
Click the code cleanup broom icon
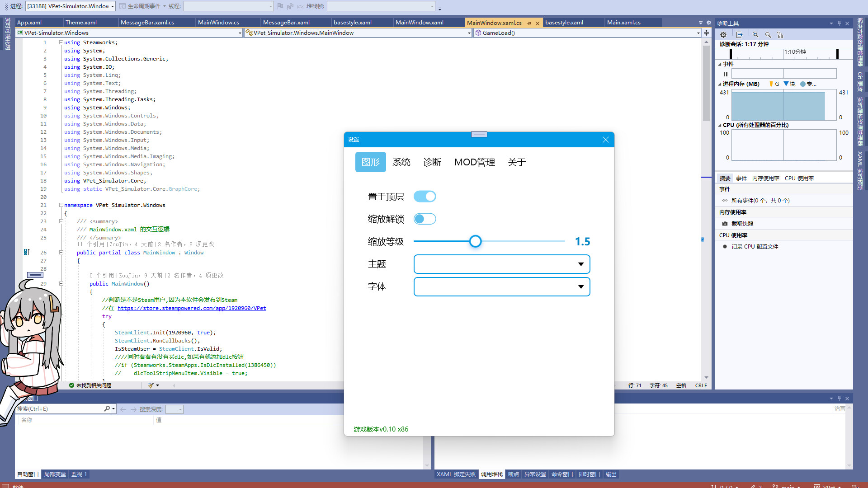(151, 385)
